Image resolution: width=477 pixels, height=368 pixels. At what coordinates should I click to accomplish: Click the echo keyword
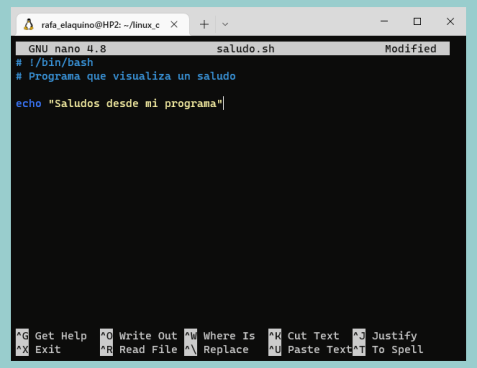coord(29,104)
